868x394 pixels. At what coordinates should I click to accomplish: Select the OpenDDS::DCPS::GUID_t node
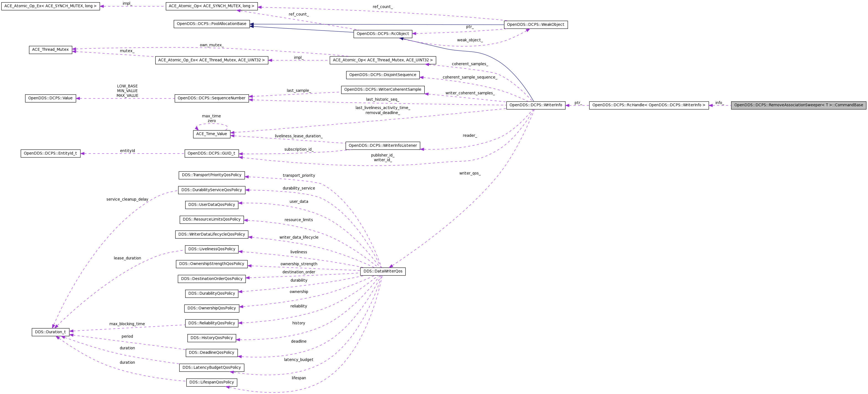(x=212, y=153)
